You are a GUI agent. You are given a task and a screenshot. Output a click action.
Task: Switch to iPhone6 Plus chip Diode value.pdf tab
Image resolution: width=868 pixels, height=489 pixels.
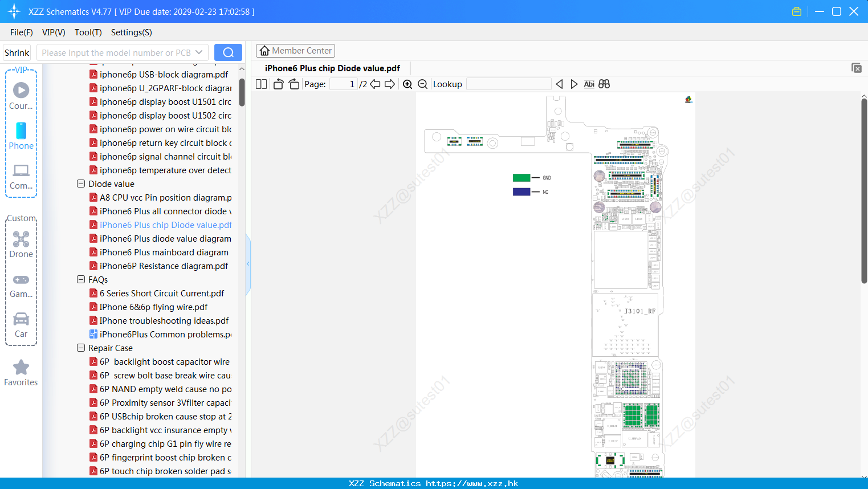(332, 68)
